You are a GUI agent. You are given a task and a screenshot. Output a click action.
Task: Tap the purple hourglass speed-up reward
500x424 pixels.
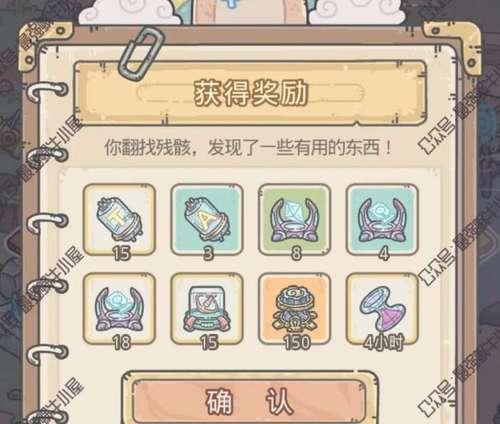[382, 308]
